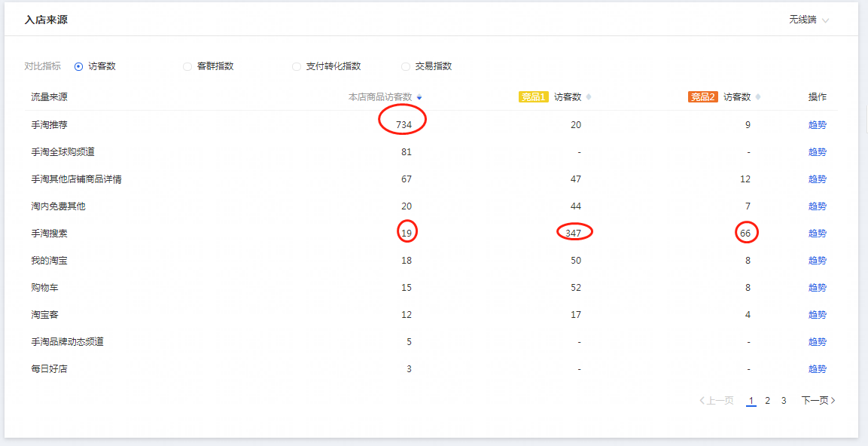The width and height of the screenshot is (868, 446).
Task: Click the 734 visitor count value
Action: click(404, 125)
